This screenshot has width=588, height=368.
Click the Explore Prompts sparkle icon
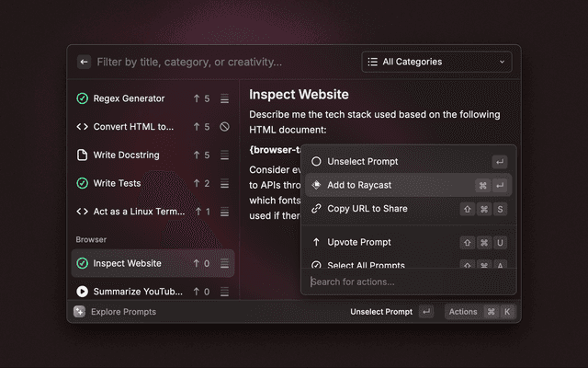80,312
